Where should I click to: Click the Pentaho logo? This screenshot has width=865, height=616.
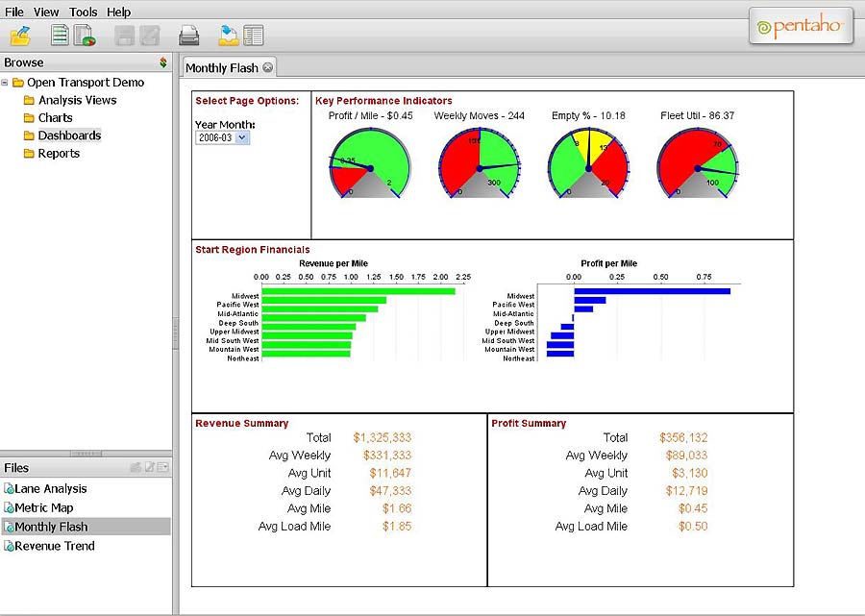click(x=801, y=26)
